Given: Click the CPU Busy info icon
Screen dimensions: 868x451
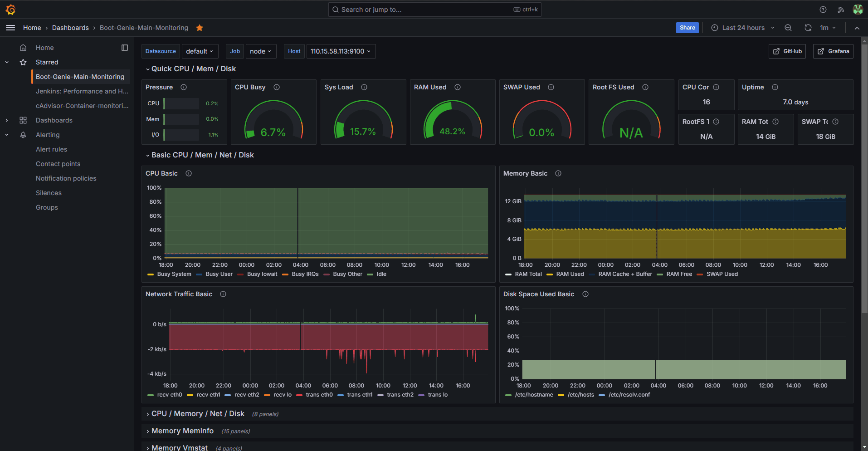Looking at the screenshot, I should pos(277,87).
